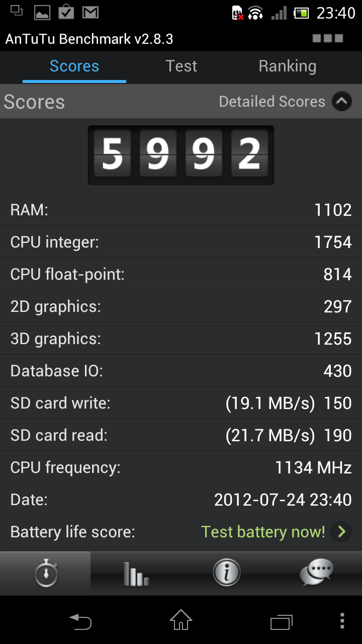Image resolution: width=362 pixels, height=644 pixels.
Task: Open the stopwatch benchmark icon in bottom bar
Action: pos(46,574)
